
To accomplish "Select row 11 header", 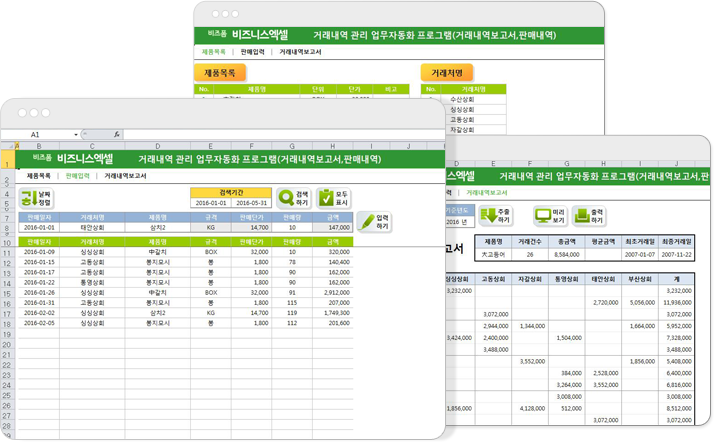I will [x=7, y=253].
